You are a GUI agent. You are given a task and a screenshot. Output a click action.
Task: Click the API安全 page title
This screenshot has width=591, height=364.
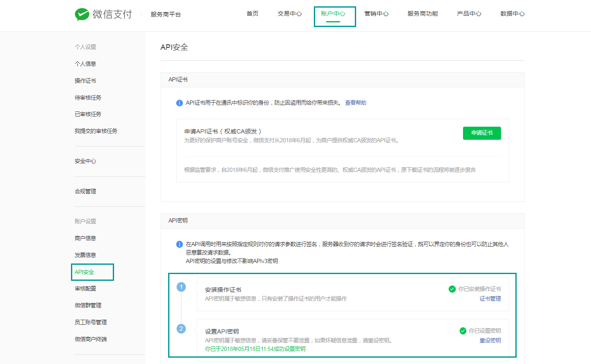pos(174,47)
